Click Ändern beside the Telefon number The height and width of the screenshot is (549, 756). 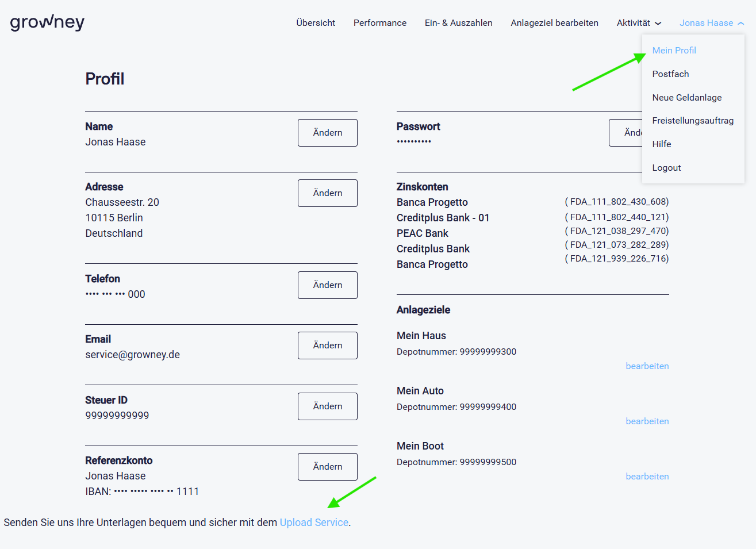pos(327,285)
